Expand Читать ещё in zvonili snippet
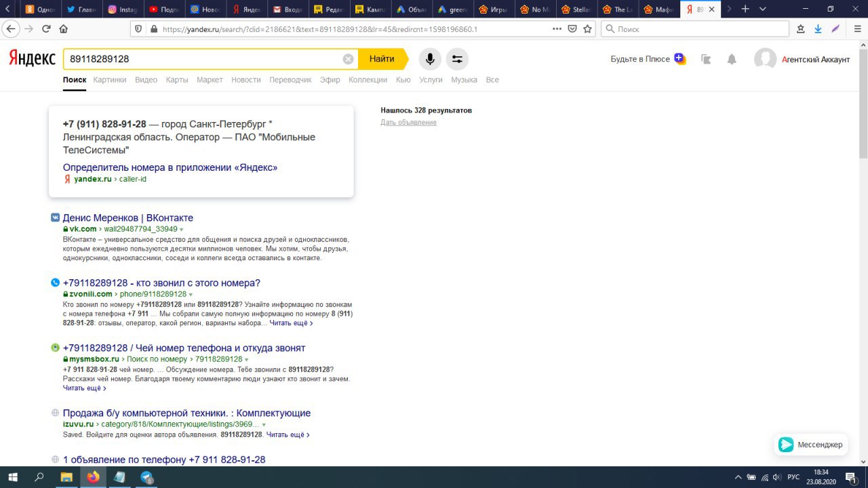The width and height of the screenshot is (868, 488). 291,323
